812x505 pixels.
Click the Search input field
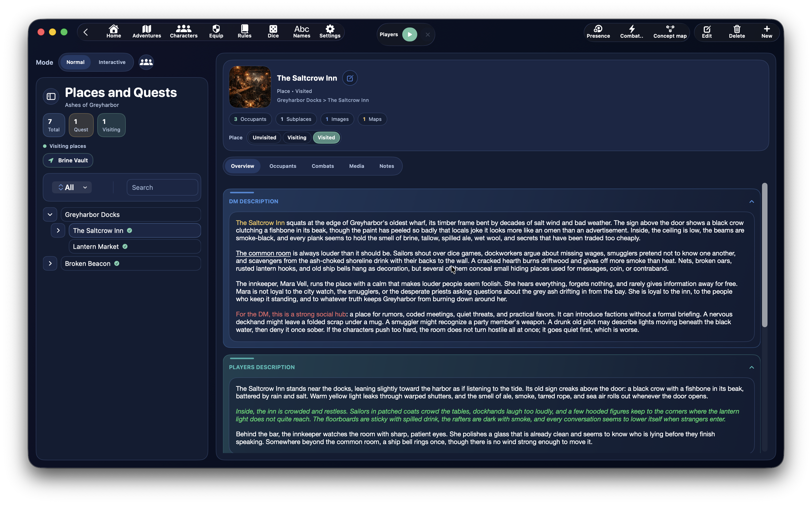click(x=162, y=187)
